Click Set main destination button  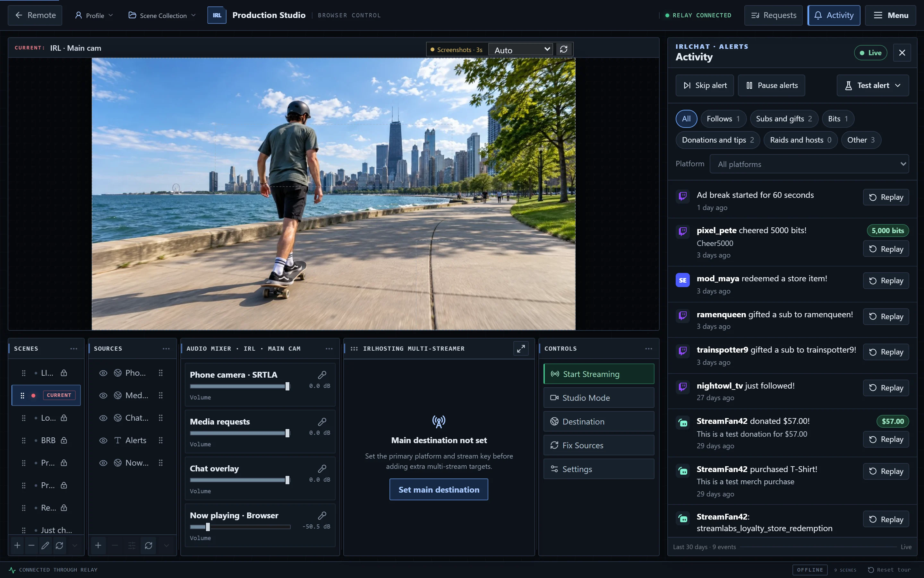(x=439, y=489)
